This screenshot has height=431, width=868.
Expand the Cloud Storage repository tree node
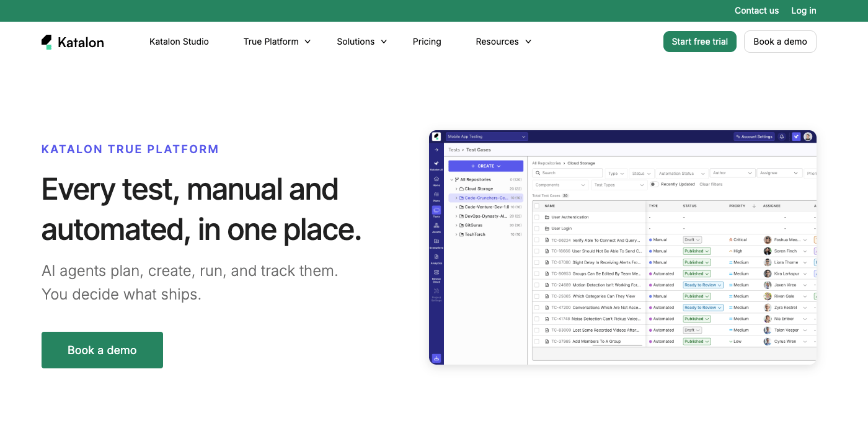(x=456, y=189)
